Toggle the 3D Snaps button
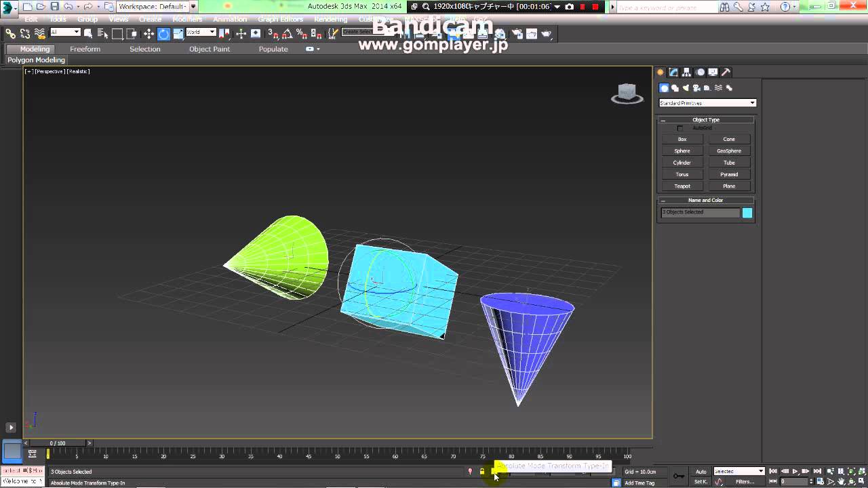This screenshot has height=488, width=868. coord(273,33)
